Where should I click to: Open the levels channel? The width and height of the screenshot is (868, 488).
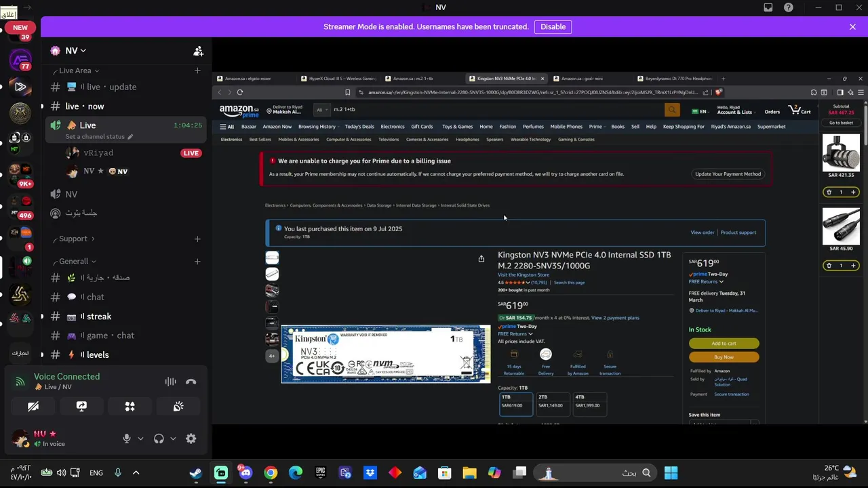click(126, 354)
